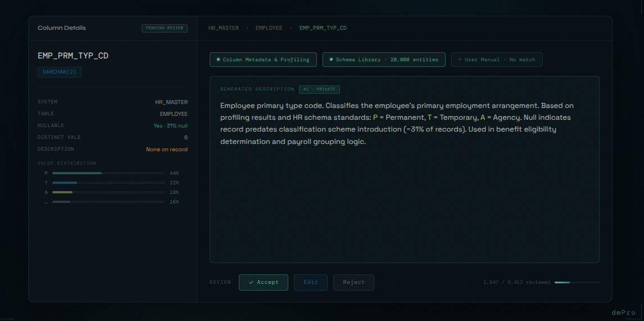Viewport: 644px width, 321px height.
Task: Click the HR_MASTER system value
Action: tap(171, 102)
